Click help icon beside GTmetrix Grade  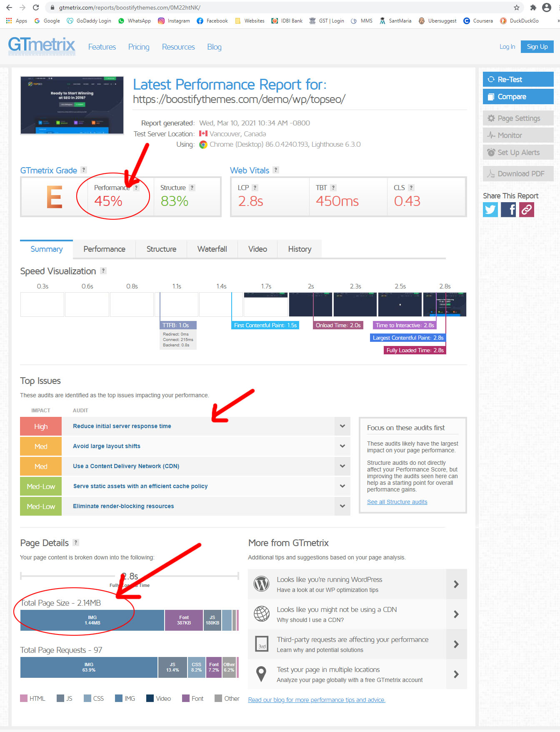[x=84, y=170]
